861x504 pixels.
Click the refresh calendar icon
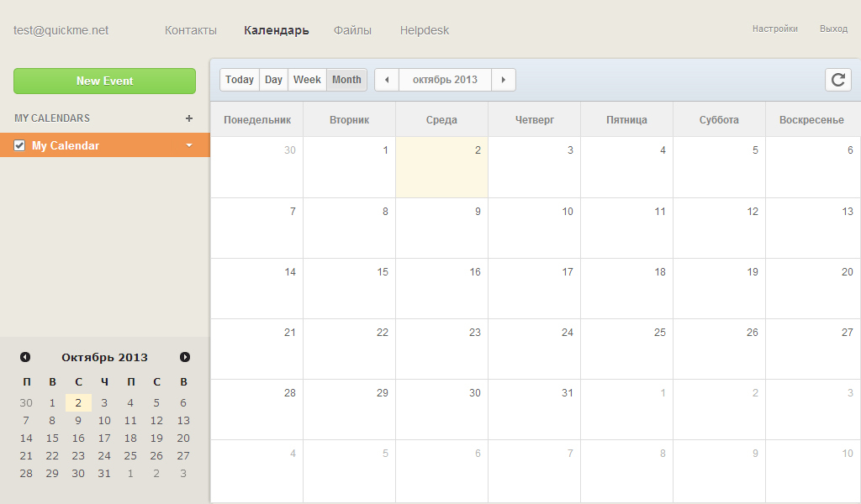tap(838, 80)
